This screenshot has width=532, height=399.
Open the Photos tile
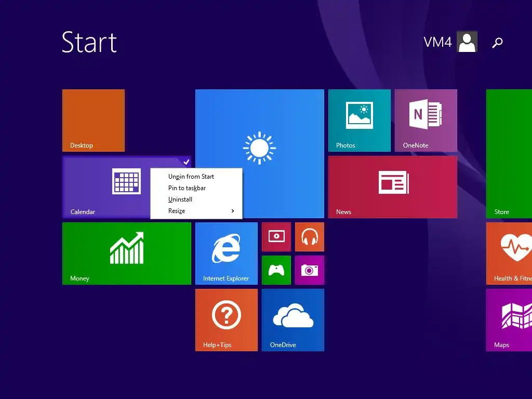pyautogui.click(x=360, y=121)
